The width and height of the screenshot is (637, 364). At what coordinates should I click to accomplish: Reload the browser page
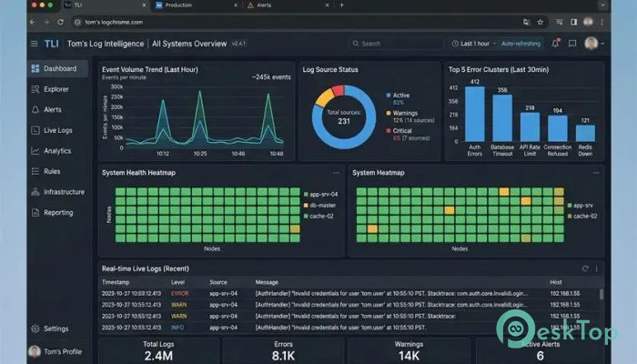tap(61, 22)
